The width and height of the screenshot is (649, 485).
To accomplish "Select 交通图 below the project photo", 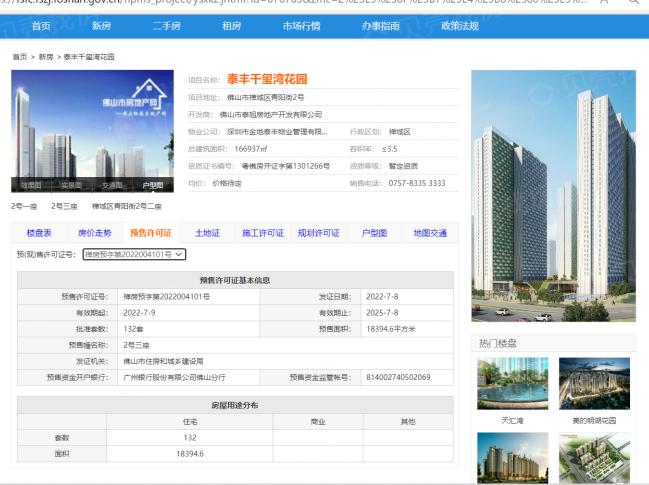I will tap(111, 185).
